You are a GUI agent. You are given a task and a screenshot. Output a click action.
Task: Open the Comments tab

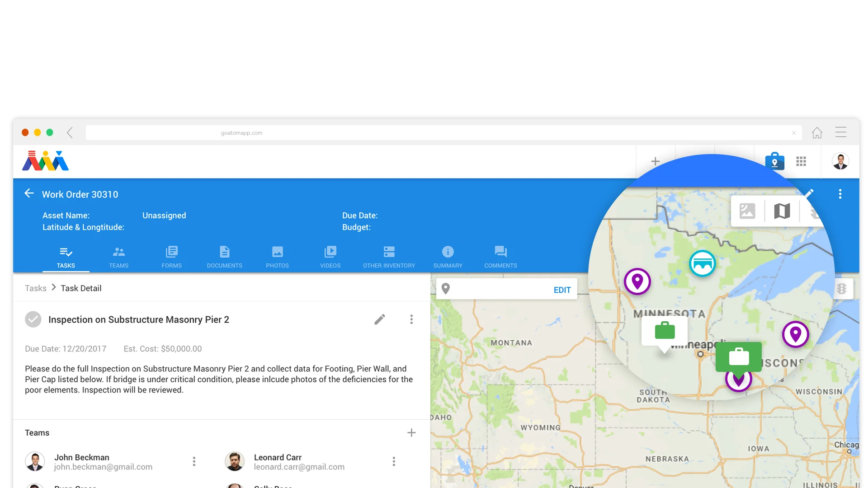tap(501, 258)
